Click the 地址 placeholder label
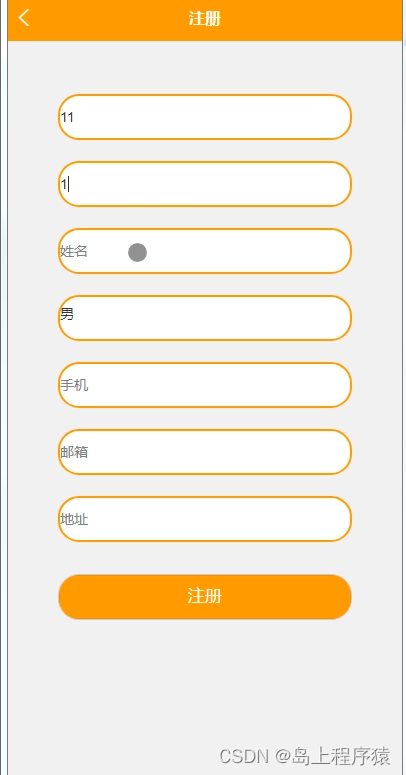Screen dimensions: 406x775 (74, 519)
